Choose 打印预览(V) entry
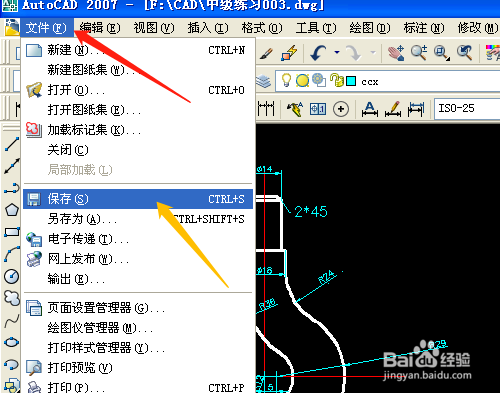500x393 pixels. [138, 368]
